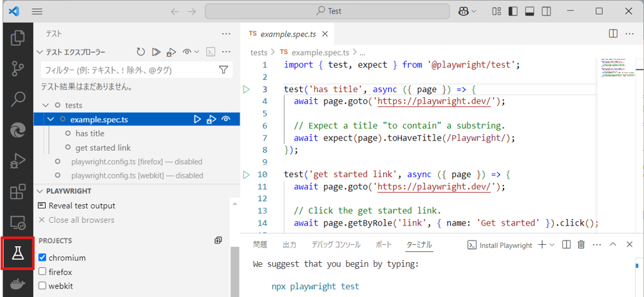Screen dimensions: 644x297
Task: Open the Run and Debug view
Action: (x=17, y=161)
